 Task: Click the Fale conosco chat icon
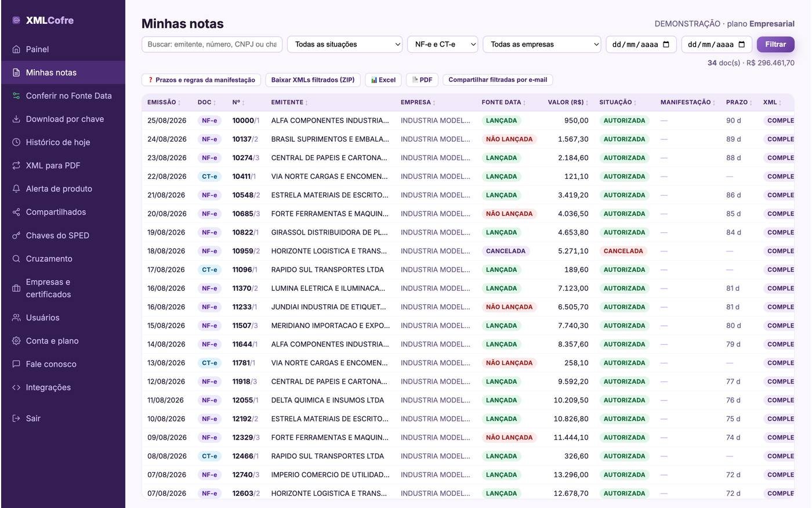tap(16, 364)
